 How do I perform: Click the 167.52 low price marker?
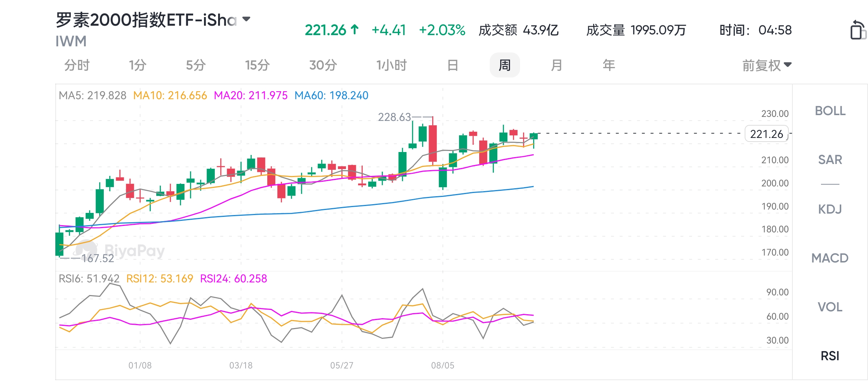pos(98,258)
